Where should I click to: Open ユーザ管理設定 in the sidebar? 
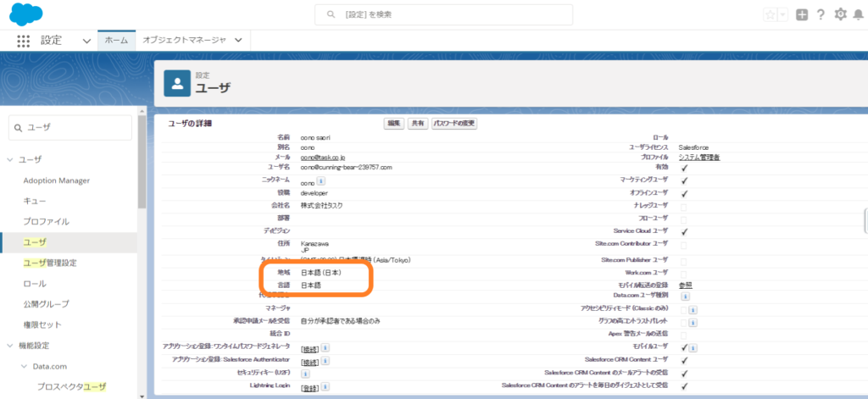(50, 263)
